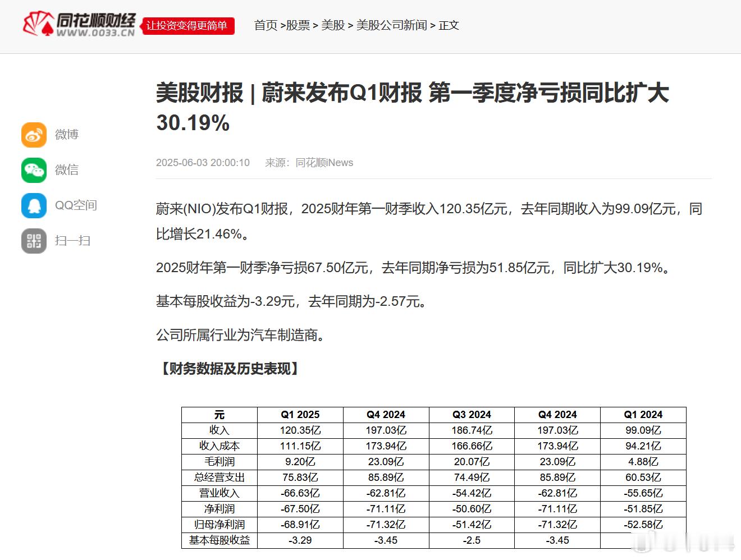Click the 9.20亿 gross profit cell

pos(300,462)
